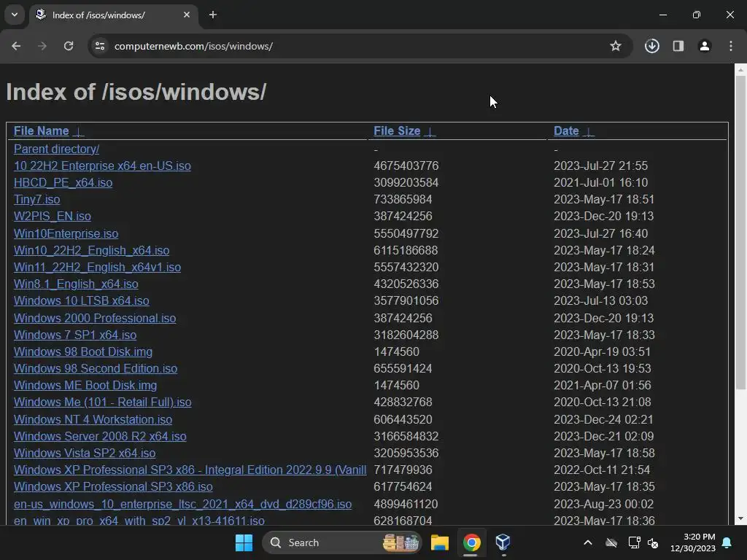Image resolution: width=747 pixels, height=560 pixels.
Task: Open VirtualBox from the taskbar
Action: tap(503, 542)
